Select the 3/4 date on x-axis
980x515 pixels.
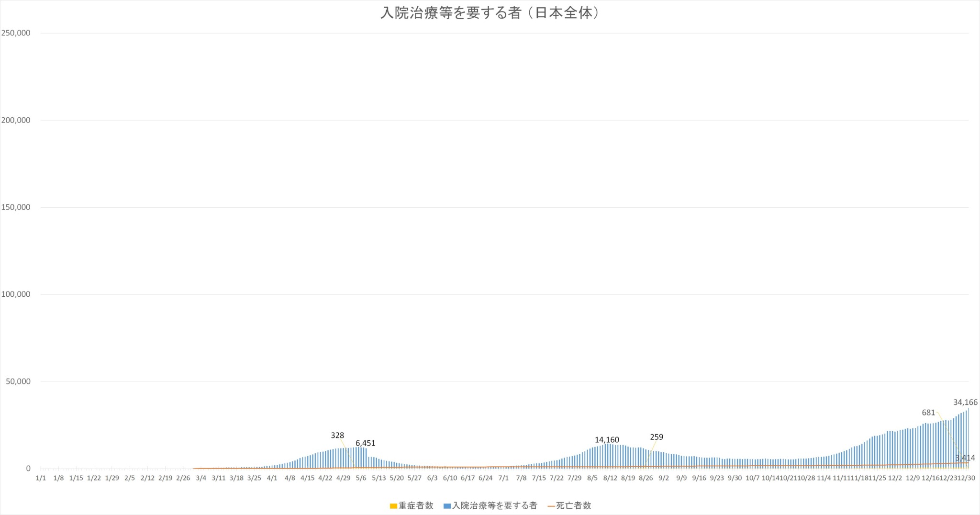201,478
